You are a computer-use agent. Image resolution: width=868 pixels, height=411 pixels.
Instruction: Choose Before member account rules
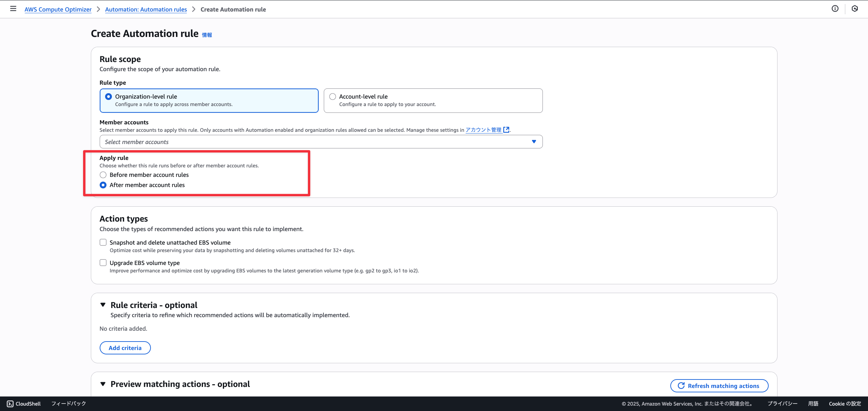(x=103, y=175)
